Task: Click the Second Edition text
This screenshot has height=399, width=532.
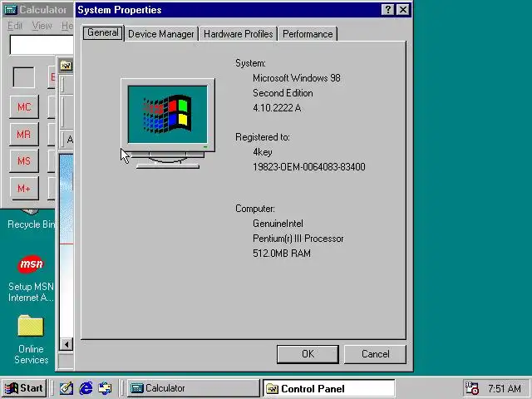Action: tap(283, 93)
